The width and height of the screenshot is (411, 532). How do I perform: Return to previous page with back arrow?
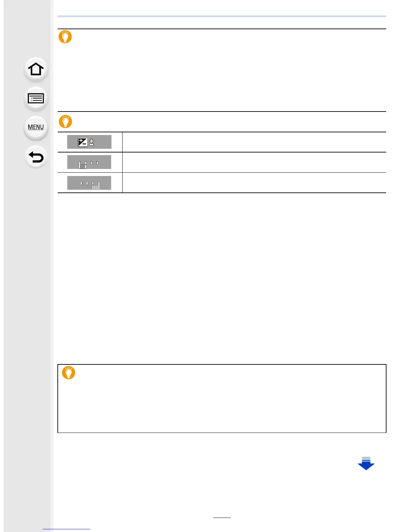[x=36, y=157]
